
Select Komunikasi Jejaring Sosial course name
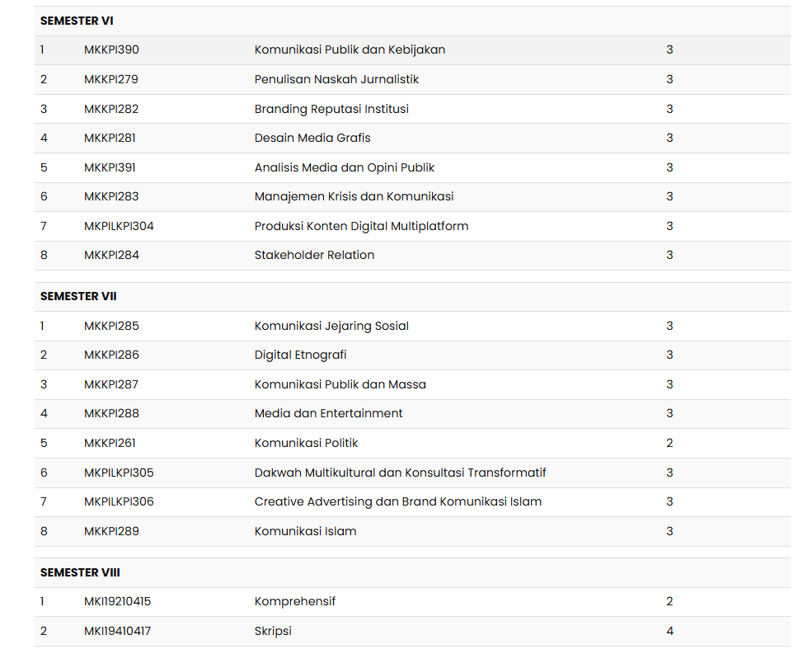coord(331,326)
